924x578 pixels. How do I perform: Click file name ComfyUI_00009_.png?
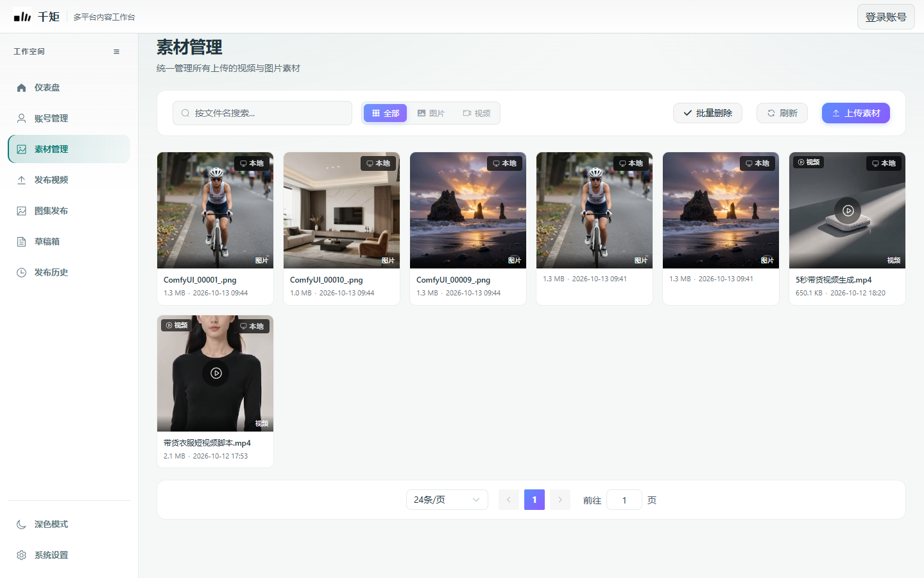tap(453, 280)
